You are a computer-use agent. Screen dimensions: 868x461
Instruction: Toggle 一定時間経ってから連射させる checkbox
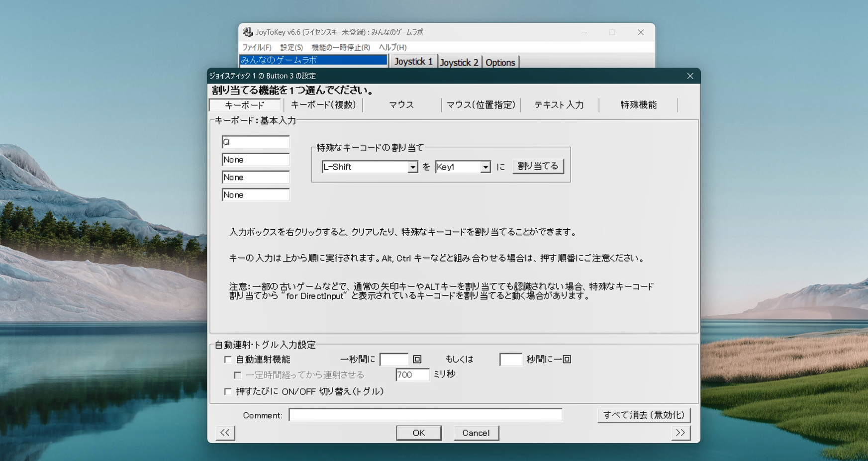tap(238, 375)
